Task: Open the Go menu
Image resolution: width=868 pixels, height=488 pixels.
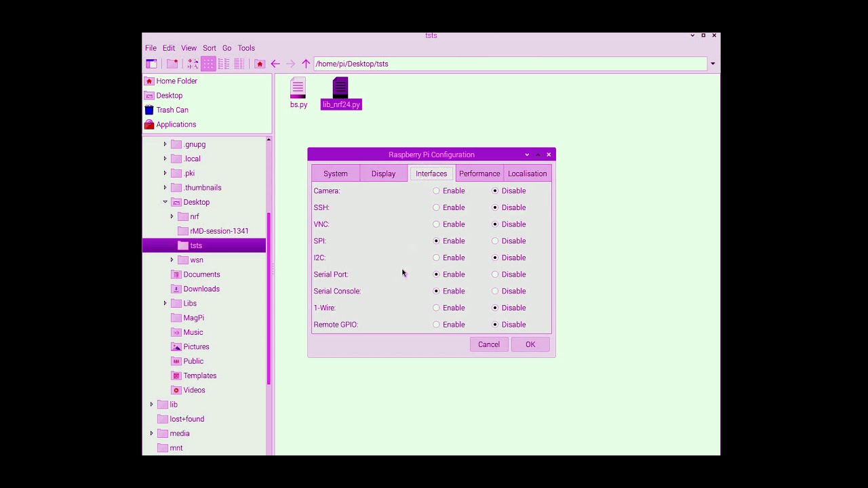Action: point(226,48)
